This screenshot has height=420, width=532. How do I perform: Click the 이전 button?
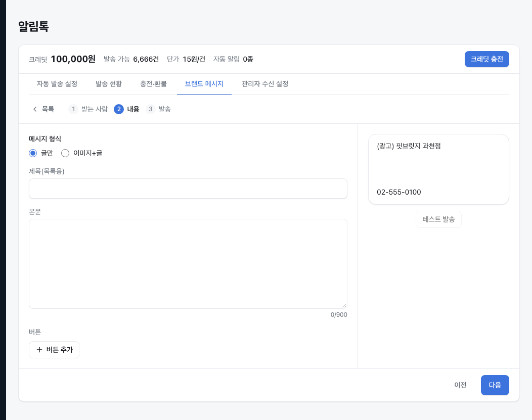[460, 385]
